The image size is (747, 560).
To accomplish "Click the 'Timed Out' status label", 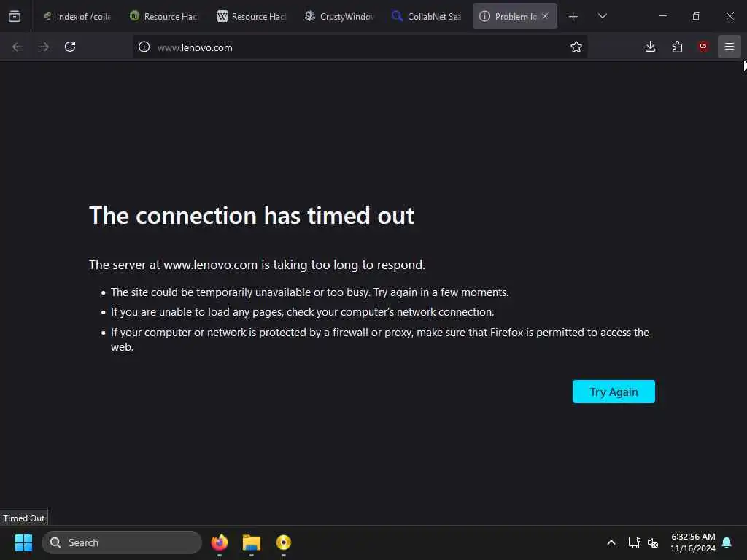I will [x=24, y=518].
